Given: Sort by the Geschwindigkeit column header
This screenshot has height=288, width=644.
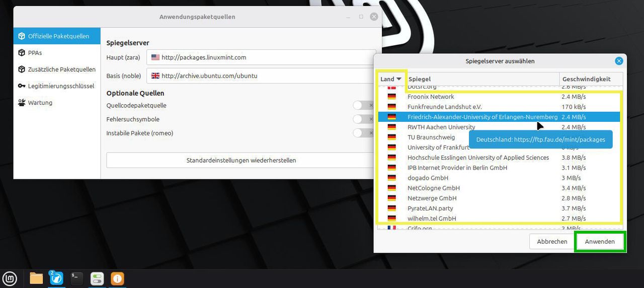Looking at the screenshot, I should click(591, 79).
